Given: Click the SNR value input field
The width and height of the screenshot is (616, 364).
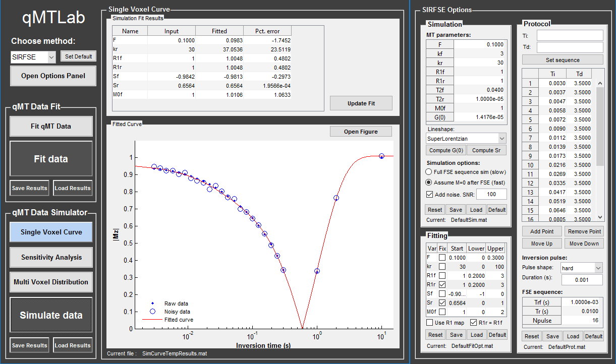Looking at the screenshot, I should point(491,195).
